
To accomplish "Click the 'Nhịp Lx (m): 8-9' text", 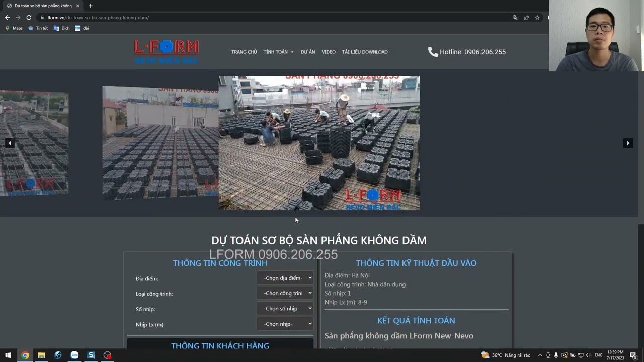I will pos(346,302).
